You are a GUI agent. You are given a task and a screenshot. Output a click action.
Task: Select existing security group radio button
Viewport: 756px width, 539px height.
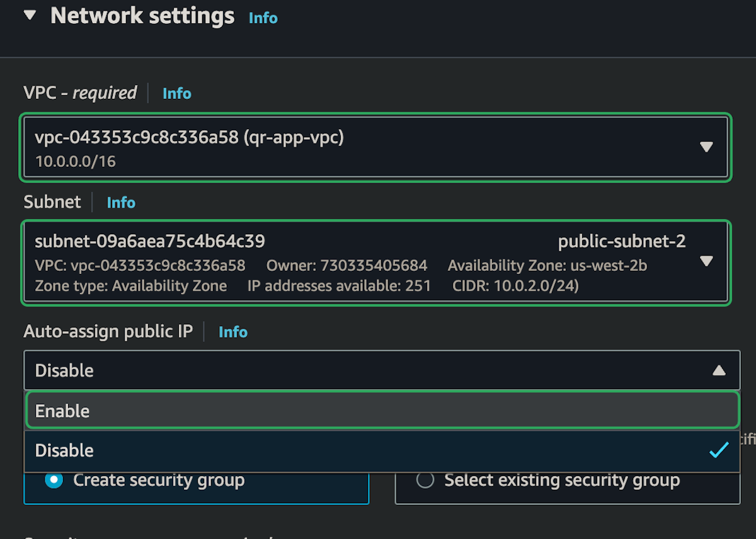click(425, 480)
